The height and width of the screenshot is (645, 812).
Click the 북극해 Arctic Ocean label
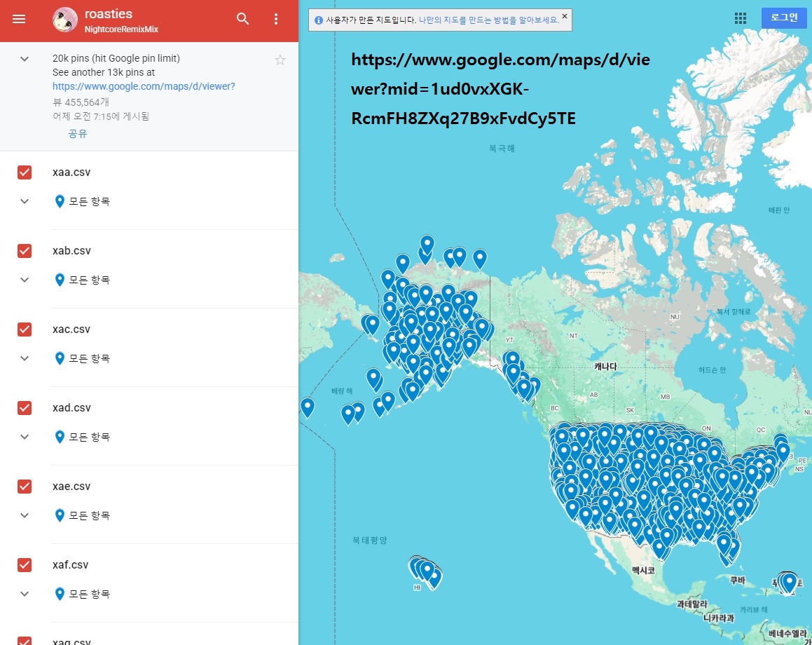(502, 149)
